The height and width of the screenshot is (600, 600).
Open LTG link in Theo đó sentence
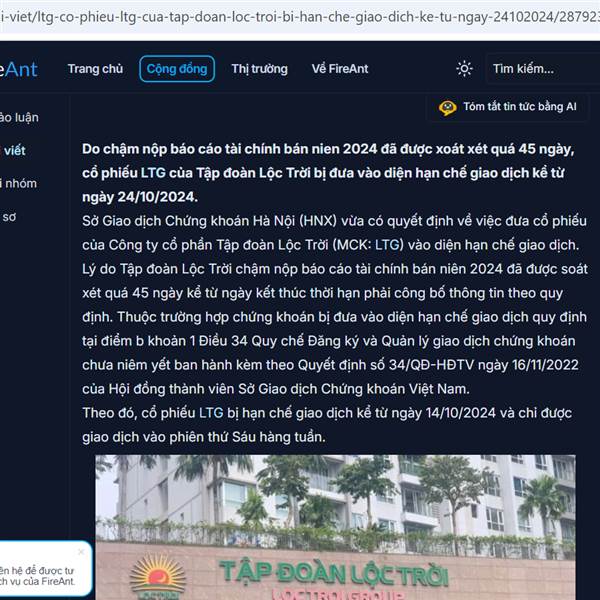coord(211,413)
